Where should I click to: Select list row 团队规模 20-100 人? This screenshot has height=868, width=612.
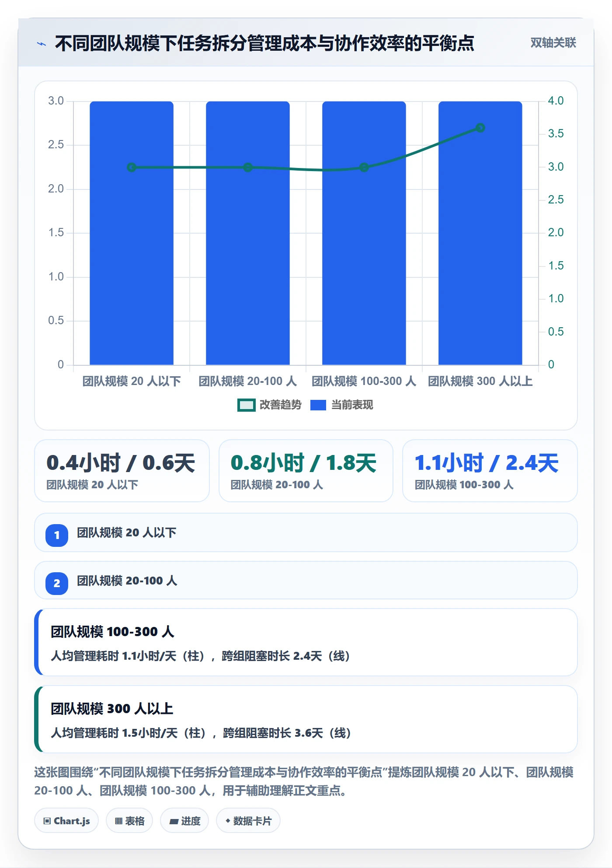tap(306, 581)
